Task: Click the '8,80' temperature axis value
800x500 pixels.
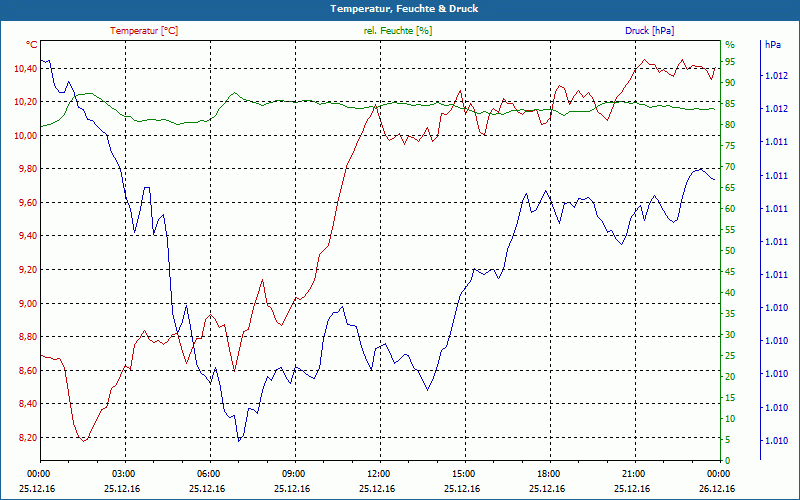Action: pyautogui.click(x=27, y=337)
